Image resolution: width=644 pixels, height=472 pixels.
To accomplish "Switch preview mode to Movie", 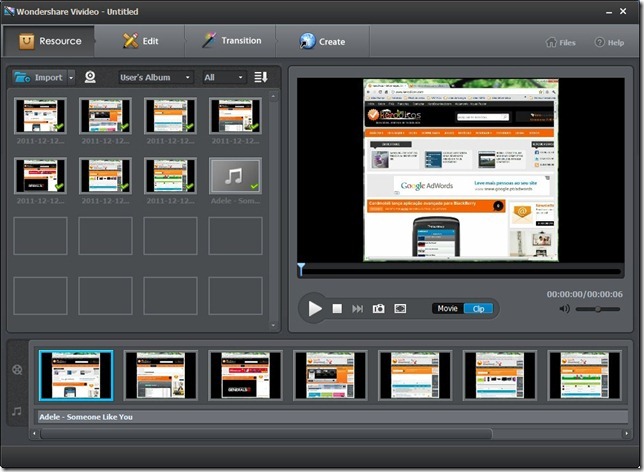I will tap(447, 309).
